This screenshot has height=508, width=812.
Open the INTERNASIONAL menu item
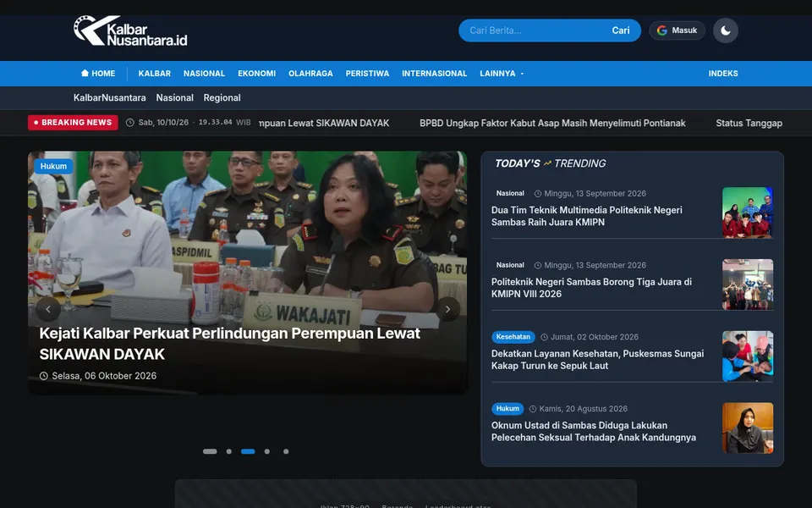pos(435,74)
